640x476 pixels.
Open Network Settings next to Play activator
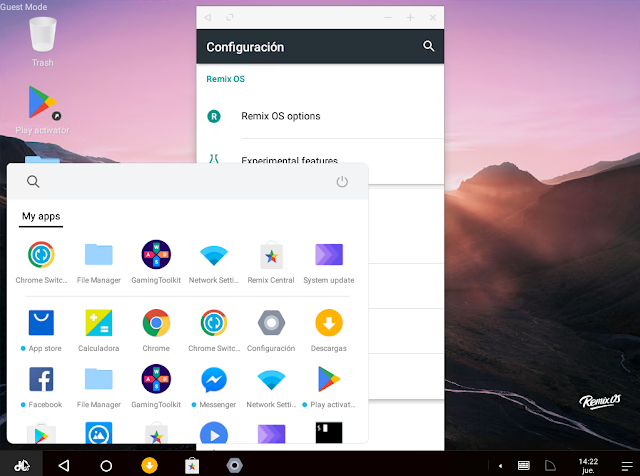point(271,387)
